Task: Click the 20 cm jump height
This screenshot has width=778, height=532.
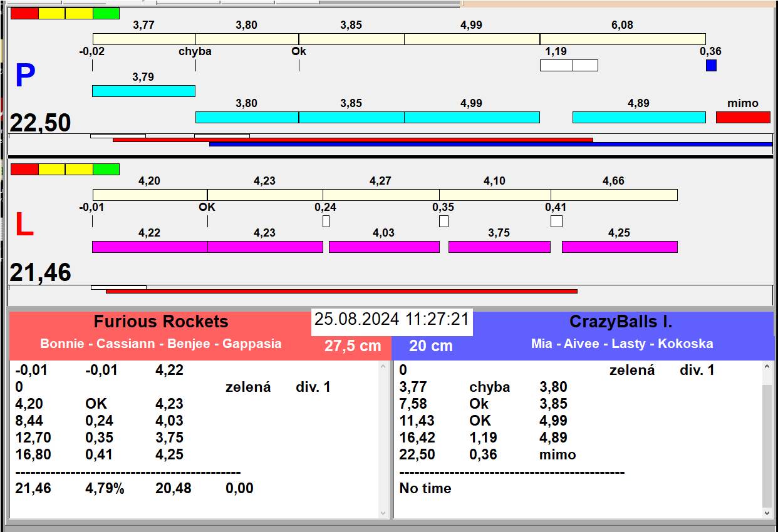Action: pos(430,345)
